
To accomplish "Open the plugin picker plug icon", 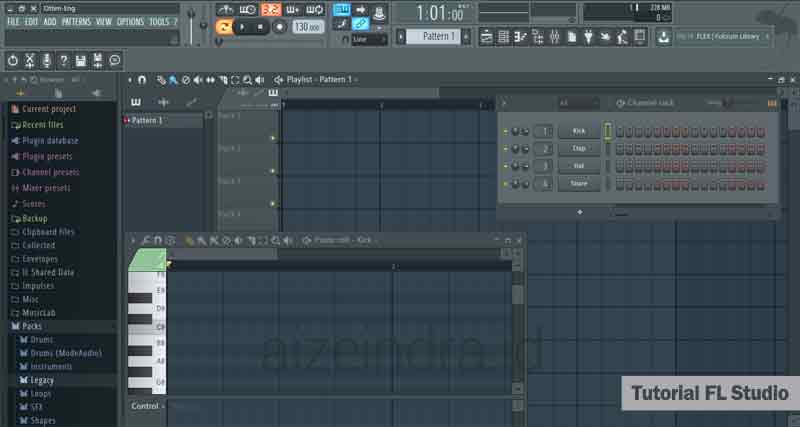I will [x=588, y=37].
